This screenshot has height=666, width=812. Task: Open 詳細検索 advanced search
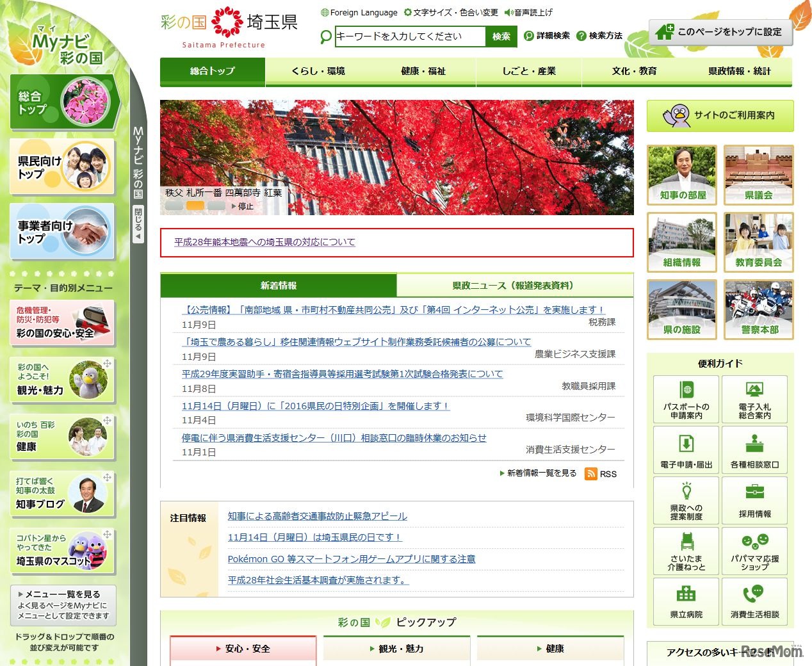coord(547,36)
